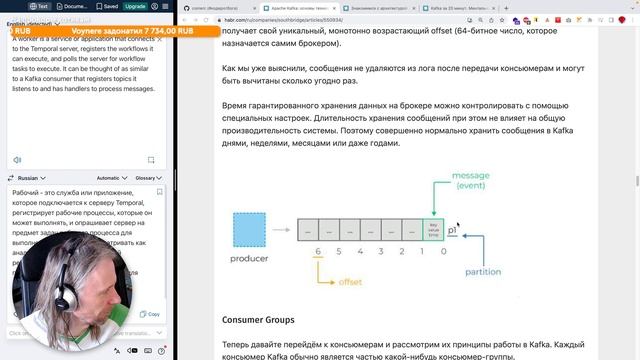
Task: Click the red profile avatar in toolbar
Action: [x=622, y=20]
